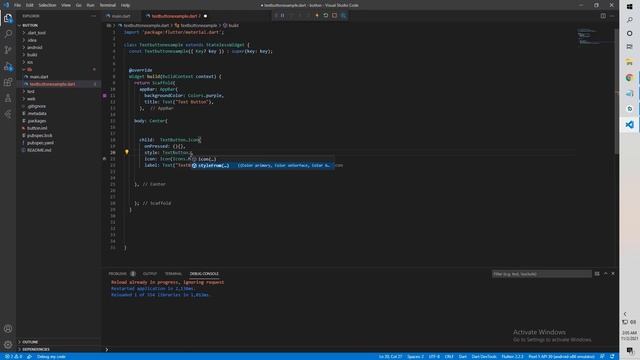This screenshot has height=360, width=640.
Task: Open the File menu
Action: 18,5
